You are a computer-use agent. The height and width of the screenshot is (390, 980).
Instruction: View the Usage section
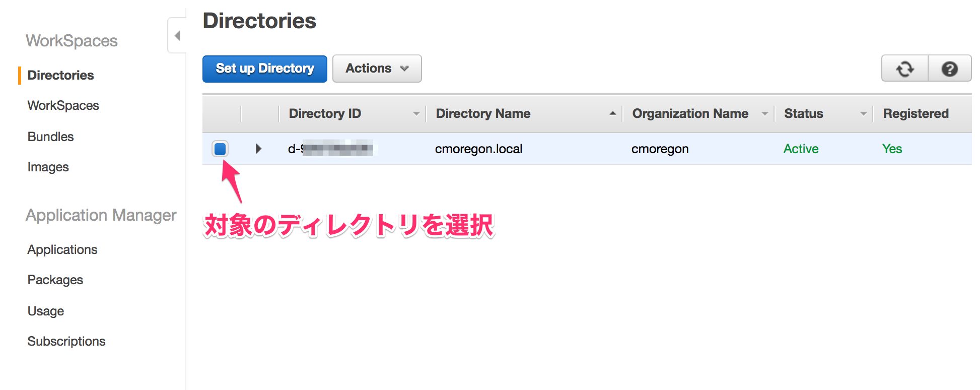click(x=46, y=311)
